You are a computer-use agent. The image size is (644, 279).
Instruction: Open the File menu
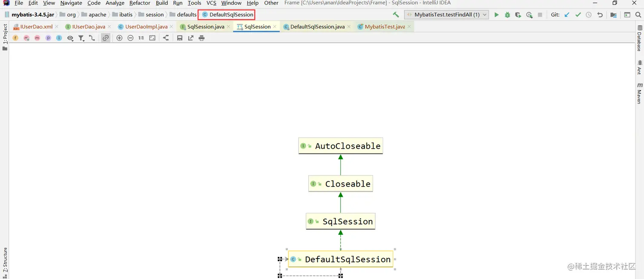(19, 3)
